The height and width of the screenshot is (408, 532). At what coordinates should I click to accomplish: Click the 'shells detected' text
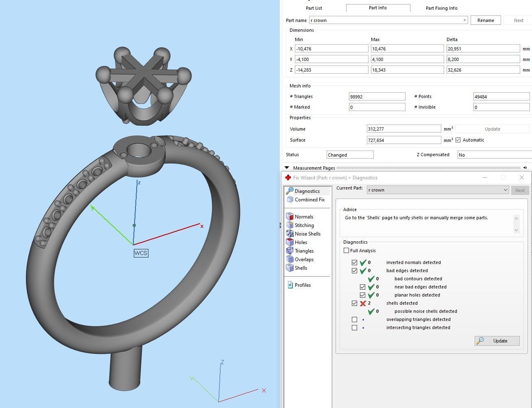point(402,303)
